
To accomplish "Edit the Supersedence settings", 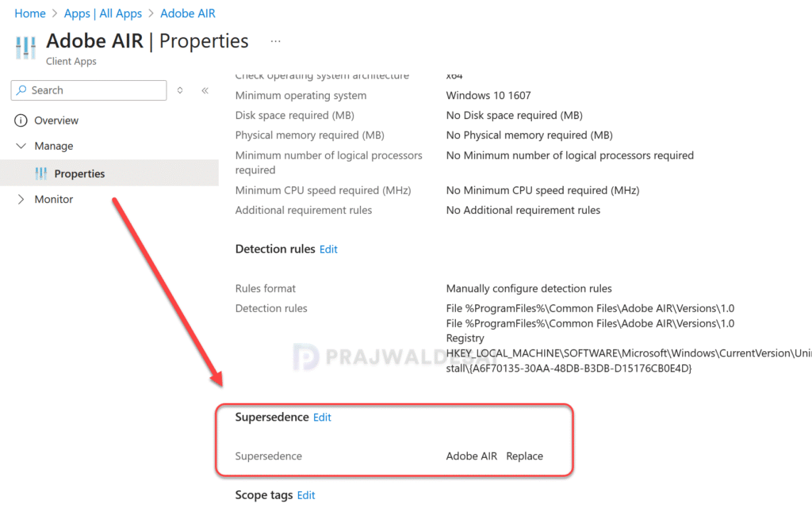I will [x=322, y=418].
